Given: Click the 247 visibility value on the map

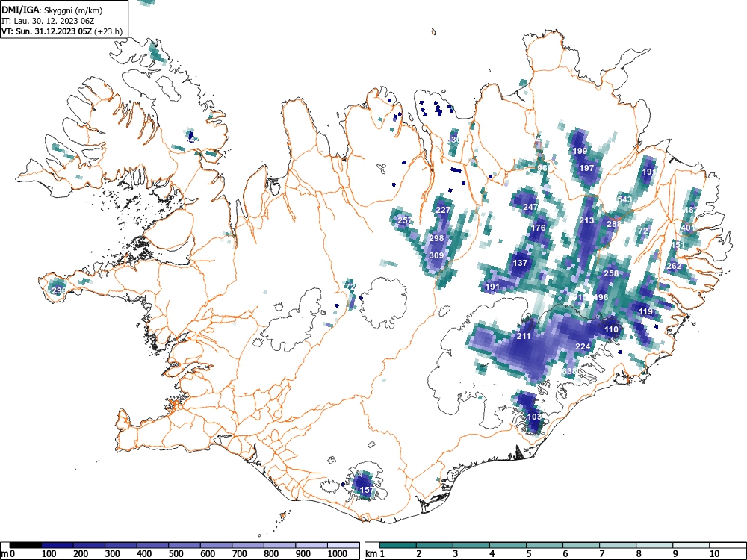Looking at the screenshot, I should click(530, 207).
